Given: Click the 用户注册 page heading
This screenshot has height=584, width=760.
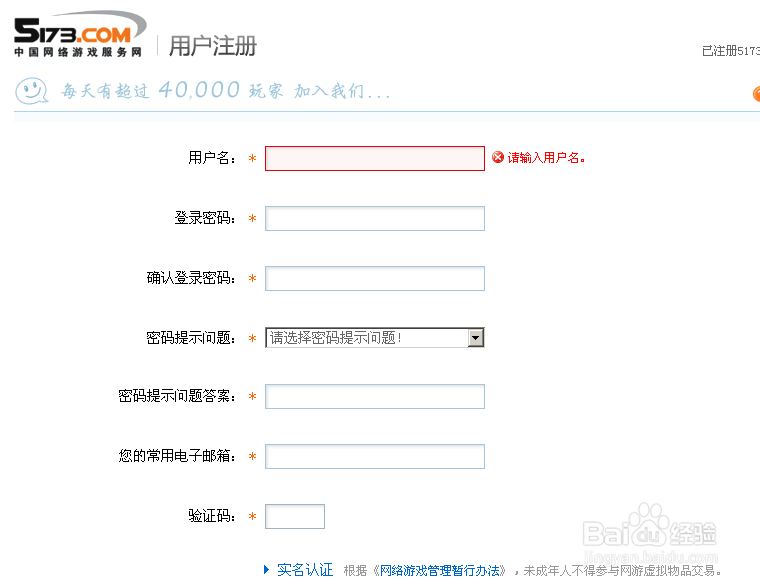Looking at the screenshot, I should click(x=213, y=46).
